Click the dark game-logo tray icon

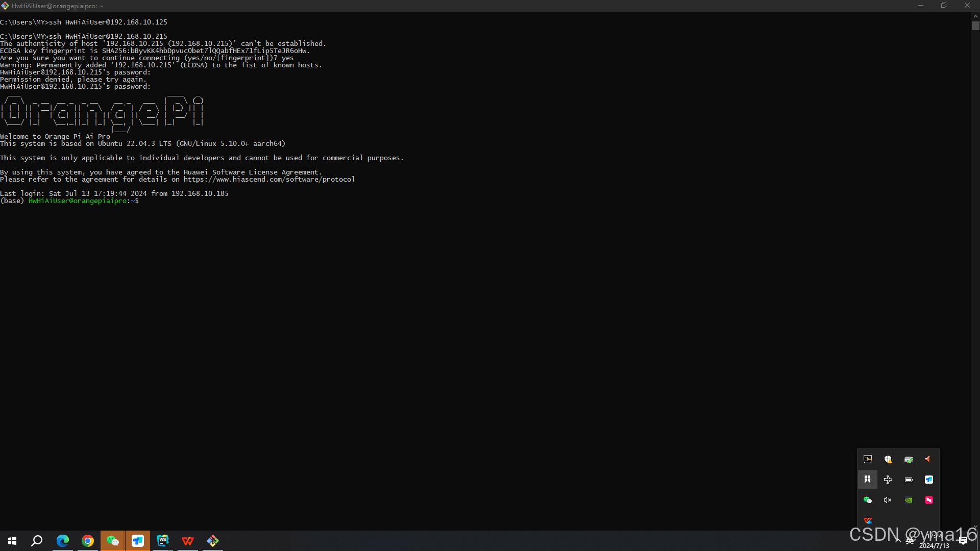coord(868,459)
